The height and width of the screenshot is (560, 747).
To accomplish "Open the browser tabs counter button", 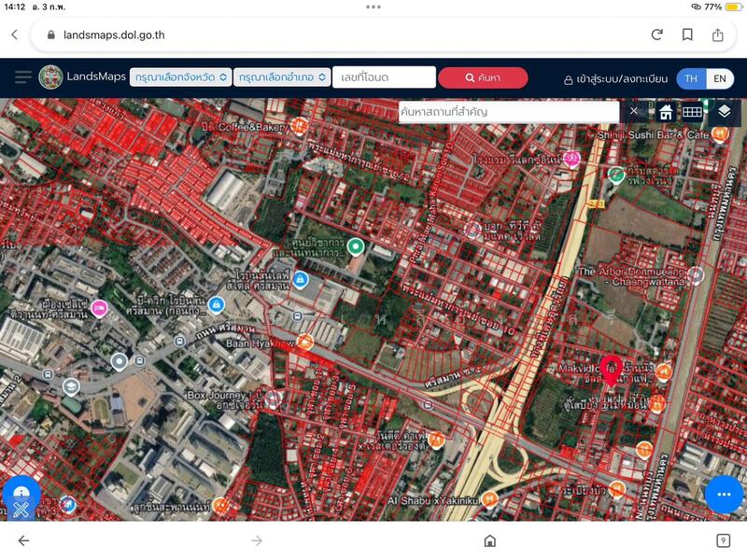I will [x=723, y=540].
